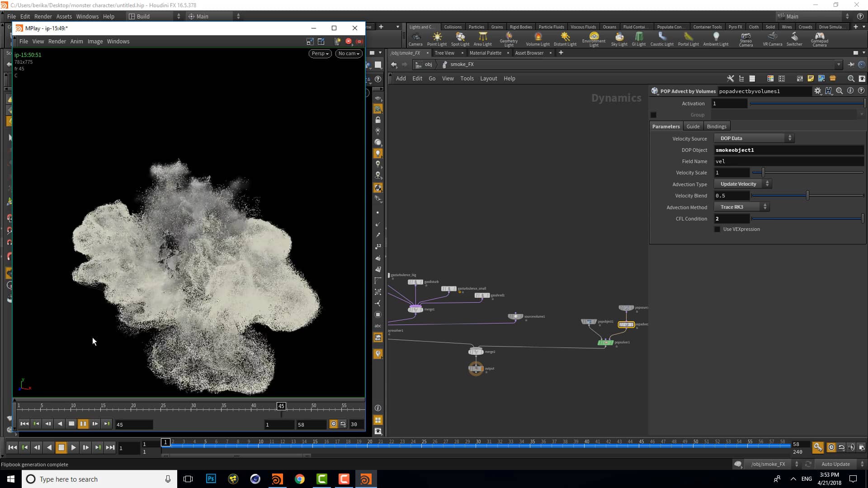Click the gear menu next to popadvectbyvolumes1

pyautogui.click(x=817, y=91)
